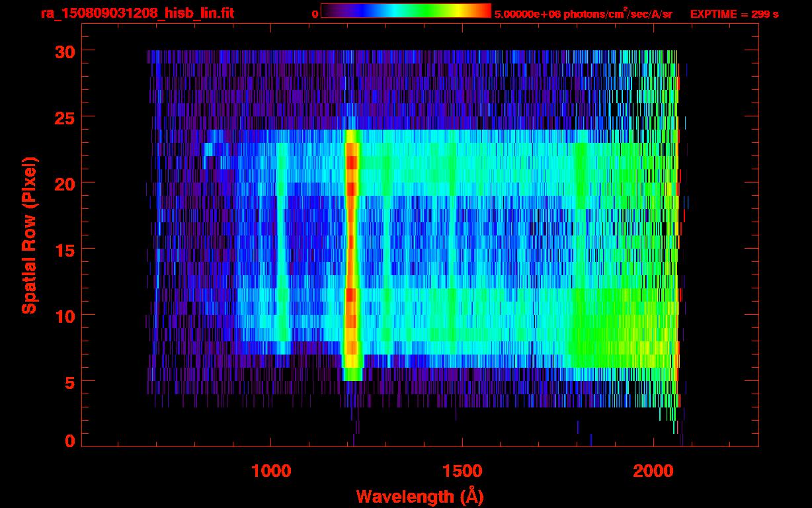
Task: Click x-axis tick label 2000
Action: point(653,472)
